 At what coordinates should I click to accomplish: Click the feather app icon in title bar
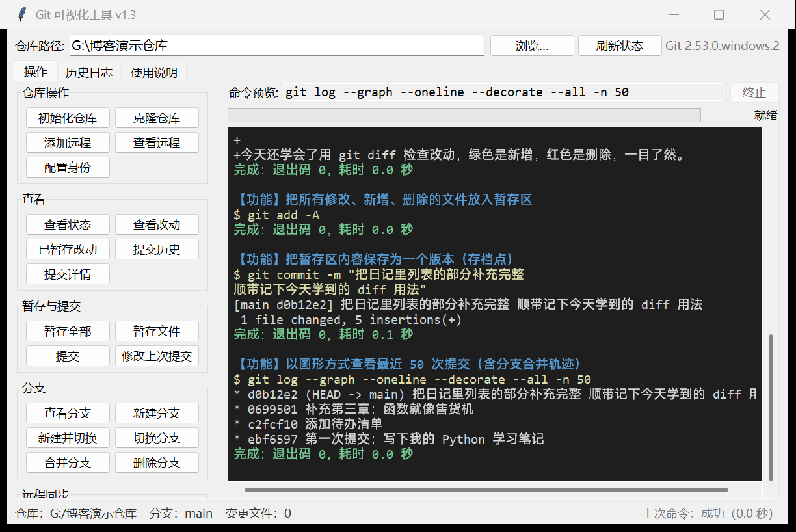21,14
